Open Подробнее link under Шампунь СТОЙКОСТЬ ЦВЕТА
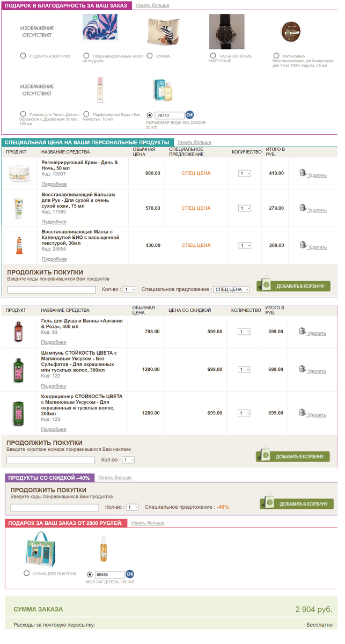 54,386
